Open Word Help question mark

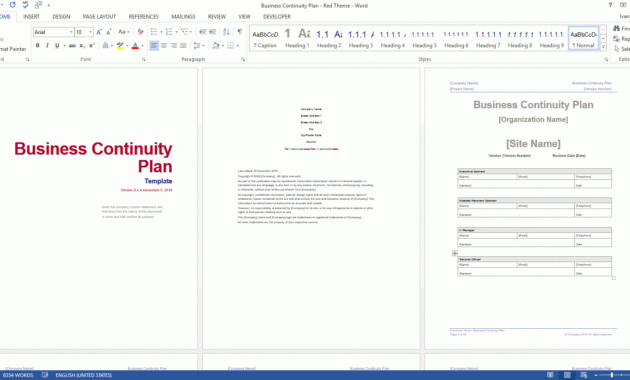(610, 5)
